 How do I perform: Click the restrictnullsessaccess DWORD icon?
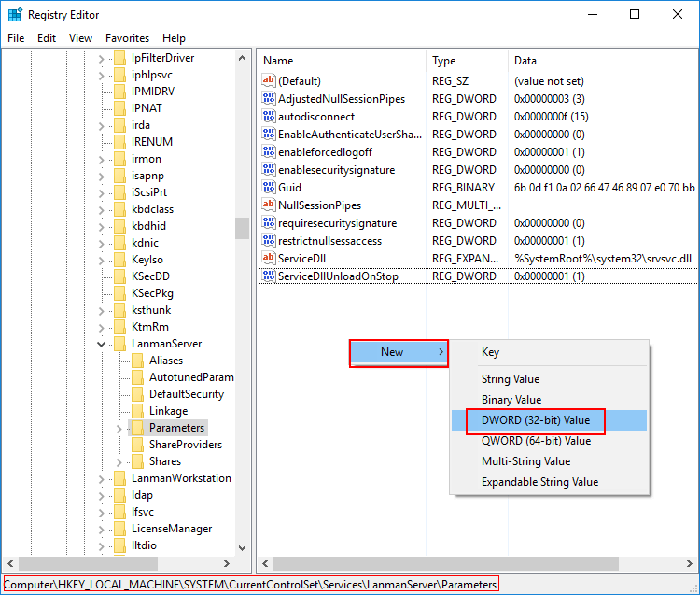tap(269, 240)
